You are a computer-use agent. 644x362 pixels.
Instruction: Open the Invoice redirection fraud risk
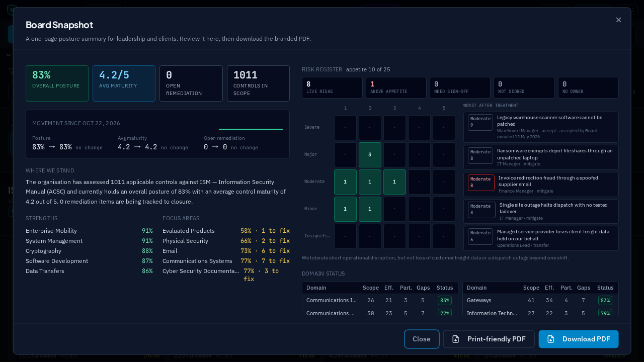pos(541,185)
